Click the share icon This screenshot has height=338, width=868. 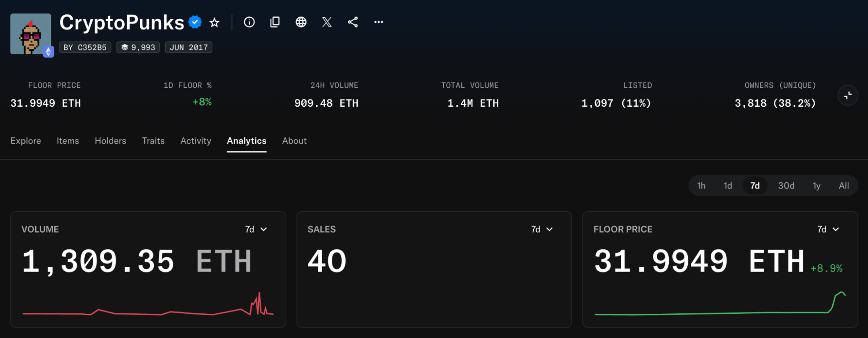pyautogui.click(x=353, y=22)
